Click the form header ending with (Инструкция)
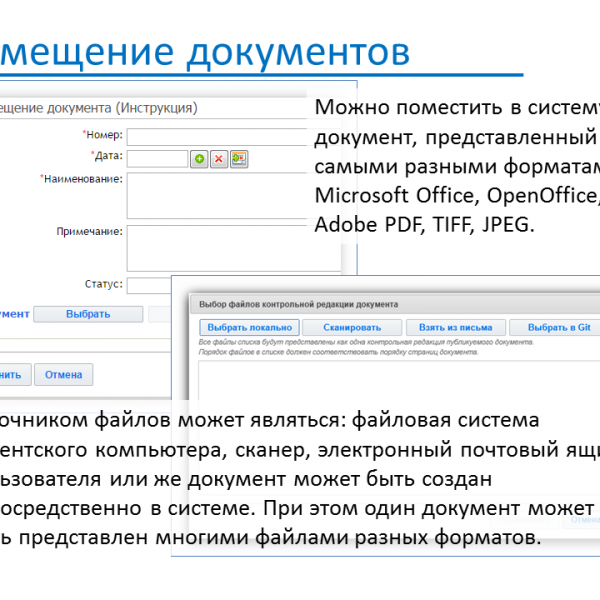The image size is (600, 600). tap(100, 107)
